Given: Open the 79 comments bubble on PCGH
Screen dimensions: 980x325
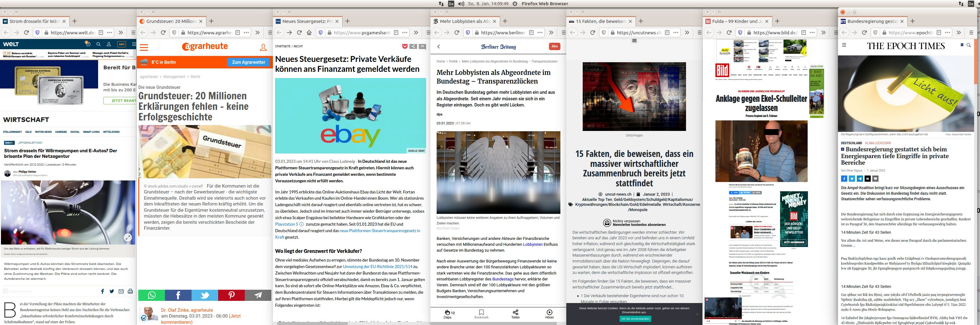Looking at the screenshot, I should pyautogui.click(x=422, y=46).
